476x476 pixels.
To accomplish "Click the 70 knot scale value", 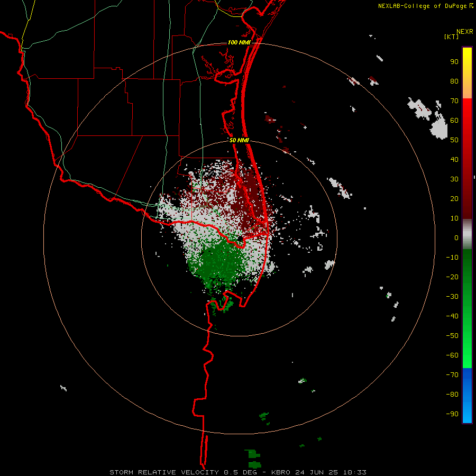I will (x=454, y=101).
